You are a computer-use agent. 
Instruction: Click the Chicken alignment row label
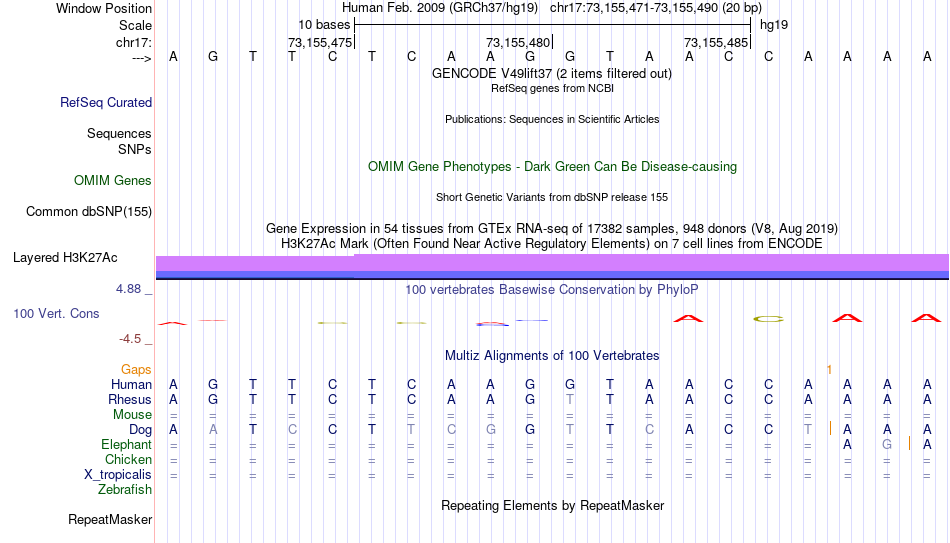[x=128, y=459]
